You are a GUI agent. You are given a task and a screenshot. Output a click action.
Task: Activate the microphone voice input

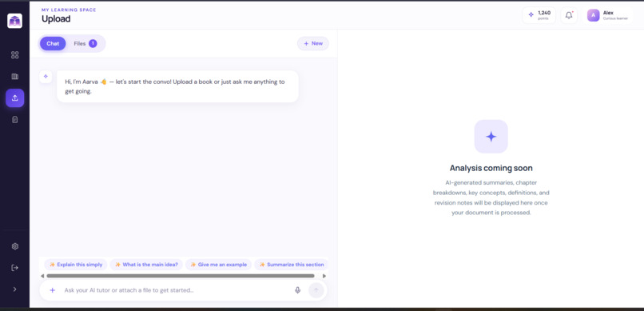coord(298,290)
